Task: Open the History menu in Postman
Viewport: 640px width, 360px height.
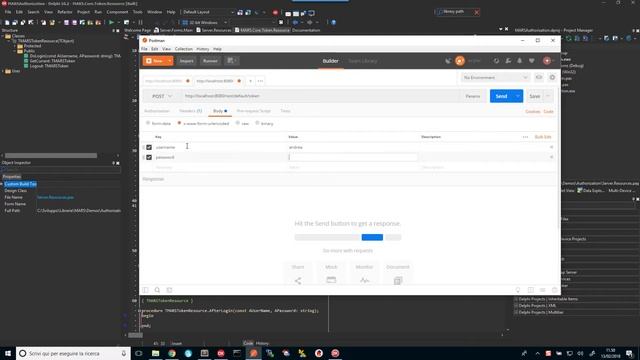Action: 202,49
